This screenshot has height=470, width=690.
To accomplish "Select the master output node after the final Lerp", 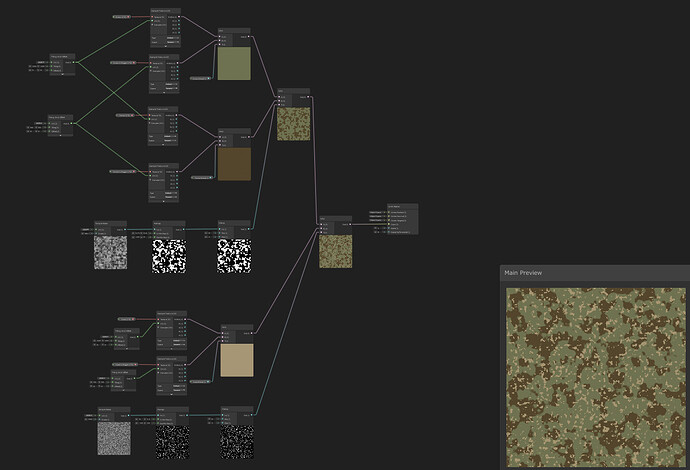I will (x=402, y=219).
